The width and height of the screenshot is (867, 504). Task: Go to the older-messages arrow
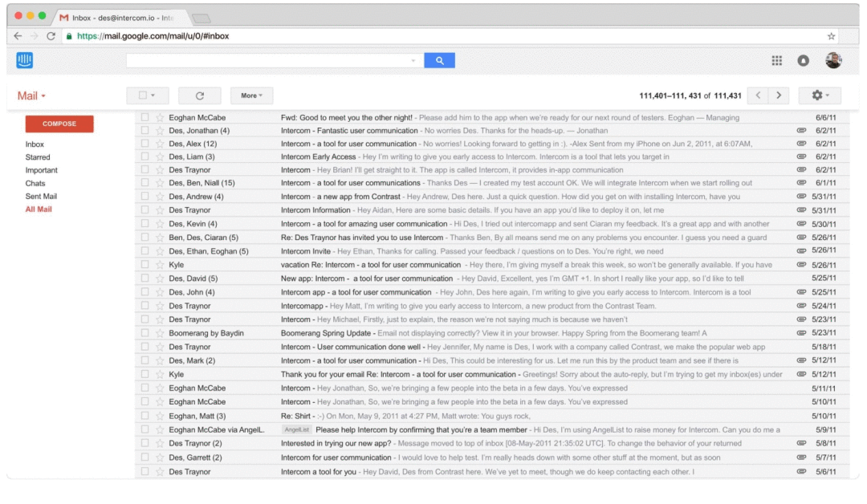(x=779, y=95)
